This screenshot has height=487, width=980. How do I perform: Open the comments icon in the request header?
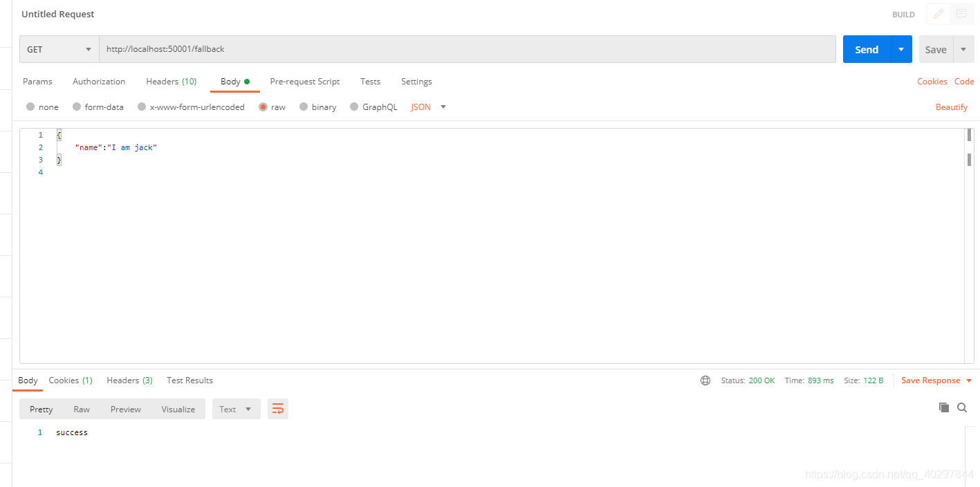point(961,14)
